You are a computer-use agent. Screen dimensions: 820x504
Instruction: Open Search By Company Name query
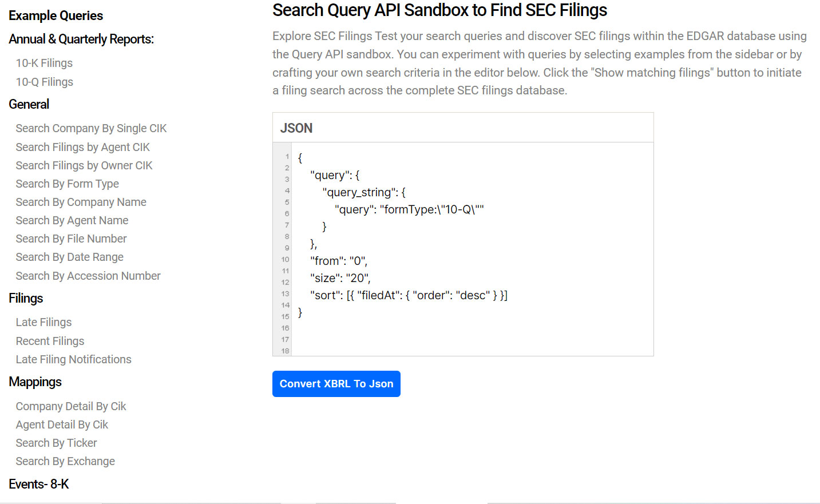(81, 202)
